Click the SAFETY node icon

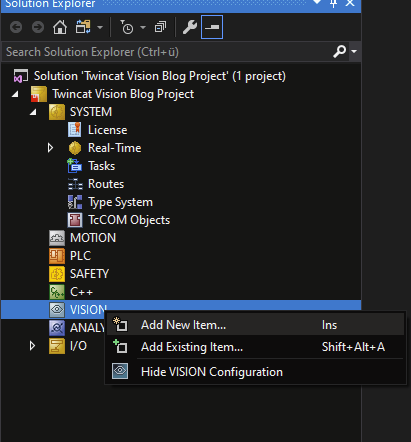click(57, 274)
